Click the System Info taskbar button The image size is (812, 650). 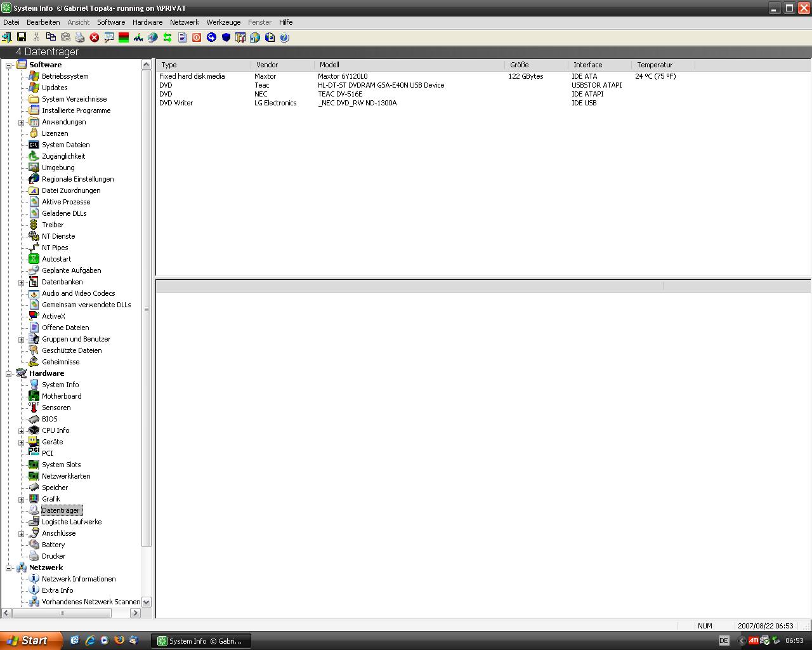(200, 641)
